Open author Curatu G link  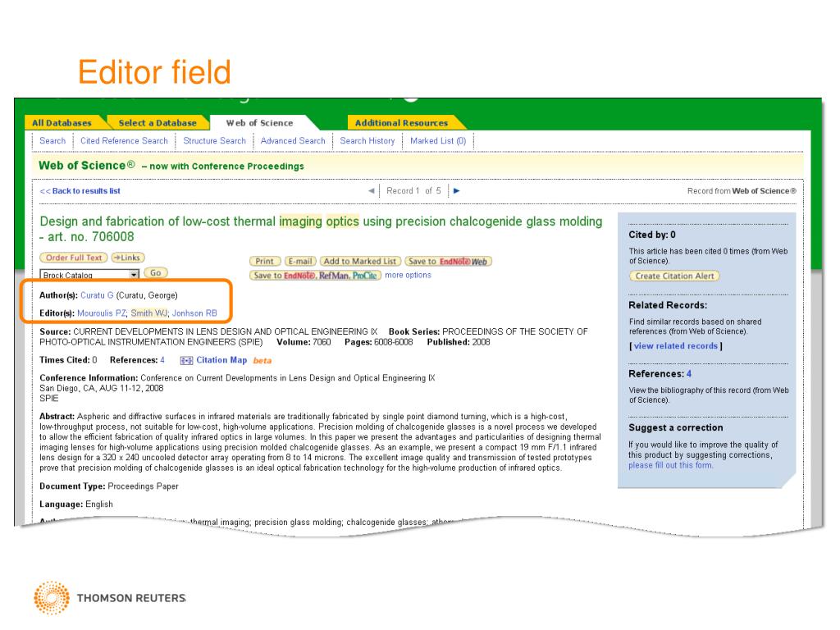(97, 295)
